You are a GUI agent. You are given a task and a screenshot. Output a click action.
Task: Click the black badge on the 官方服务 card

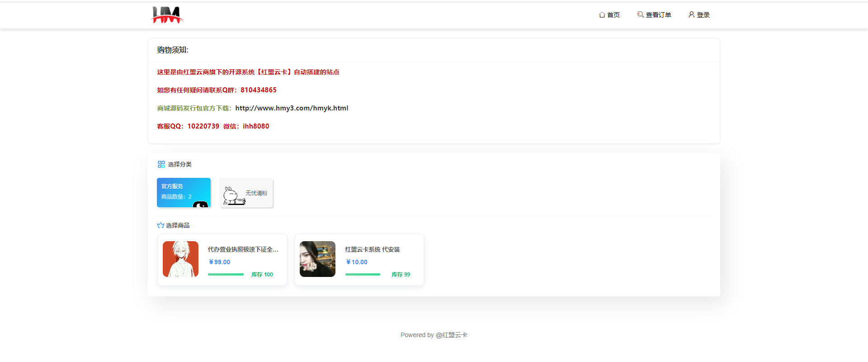click(x=200, y=205)
